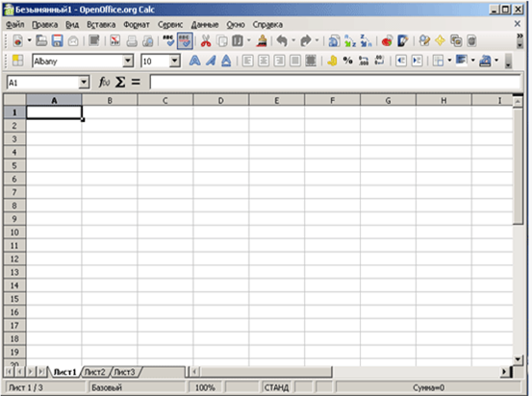Toggle AutoSpellcheck

pos(185,41)
